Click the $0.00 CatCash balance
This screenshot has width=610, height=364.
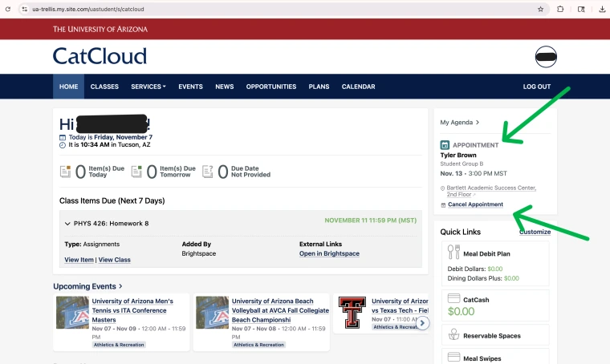click(461, 312)
